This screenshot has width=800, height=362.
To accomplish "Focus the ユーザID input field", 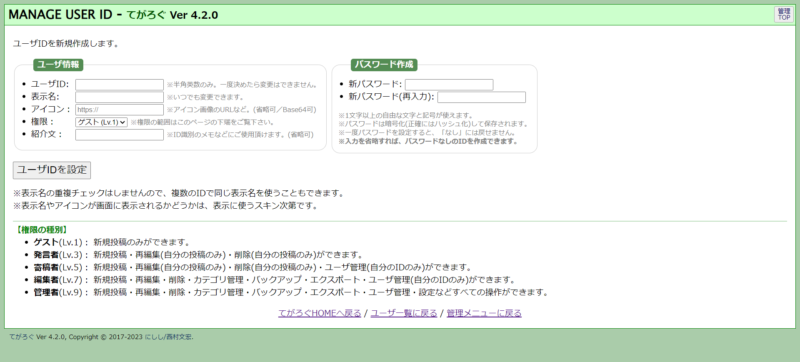I will click(x=119, y=85).
